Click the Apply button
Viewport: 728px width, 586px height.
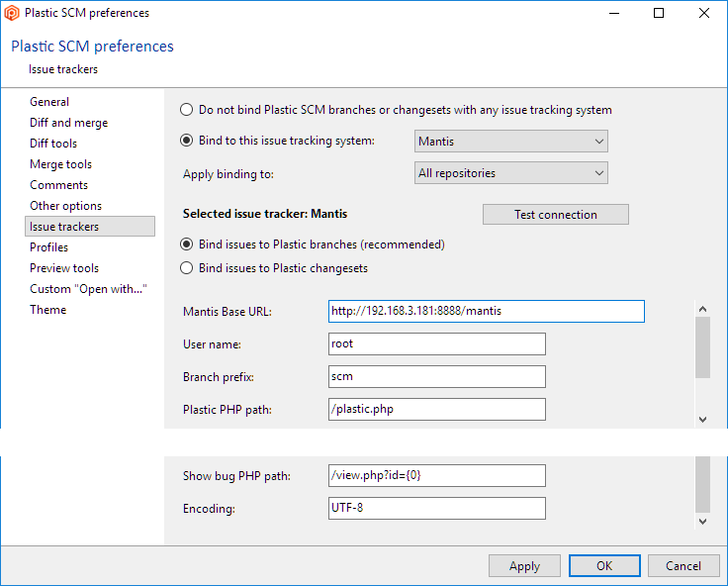click(524, 566)
